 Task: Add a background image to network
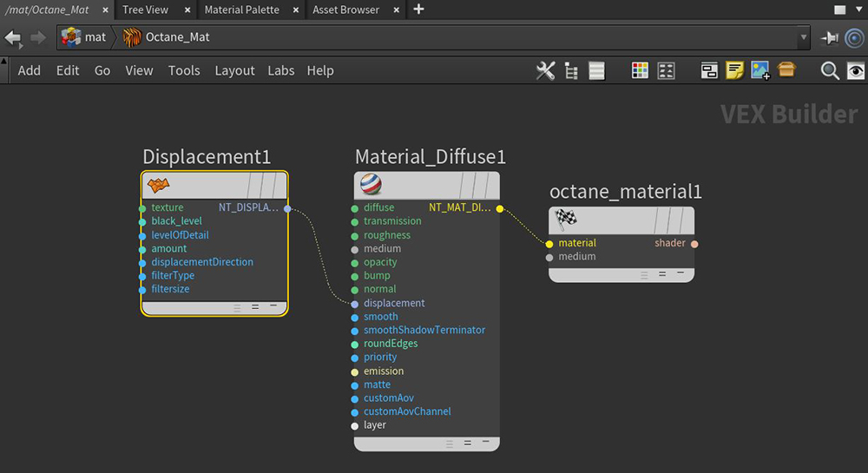760,71
